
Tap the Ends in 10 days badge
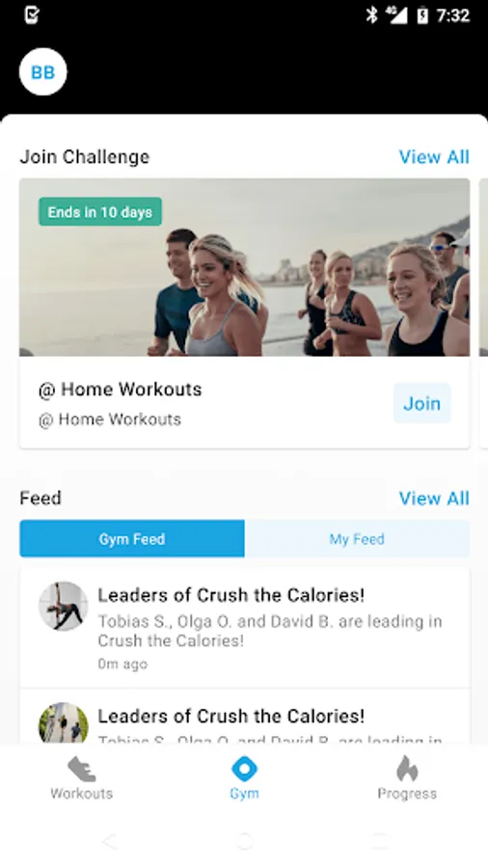tap(100, 211)
